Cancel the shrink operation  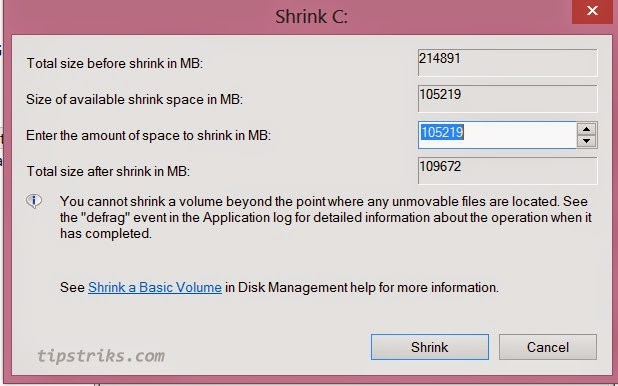point(548,347)
